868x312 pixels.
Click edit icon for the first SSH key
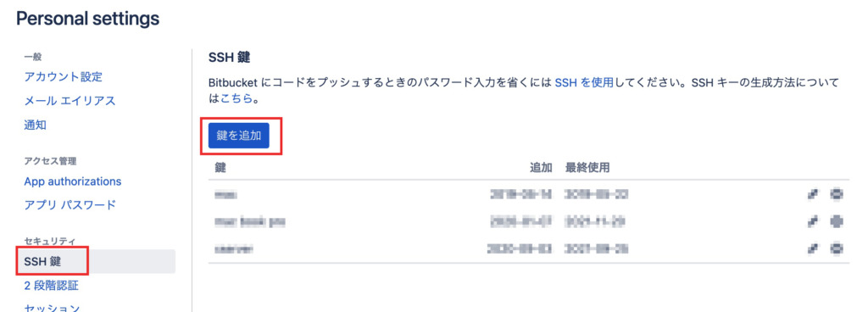coord(813,194)
